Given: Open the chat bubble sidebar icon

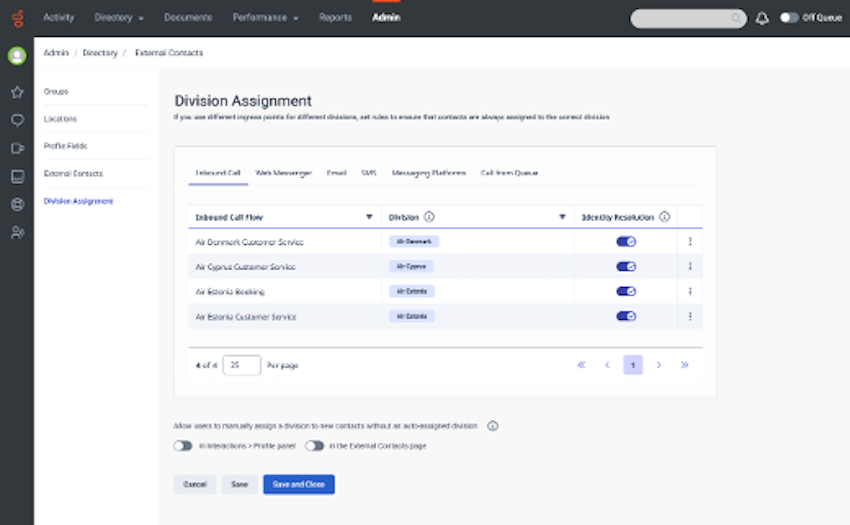Looking at the screenshot, I should click(x=17, y=120).
